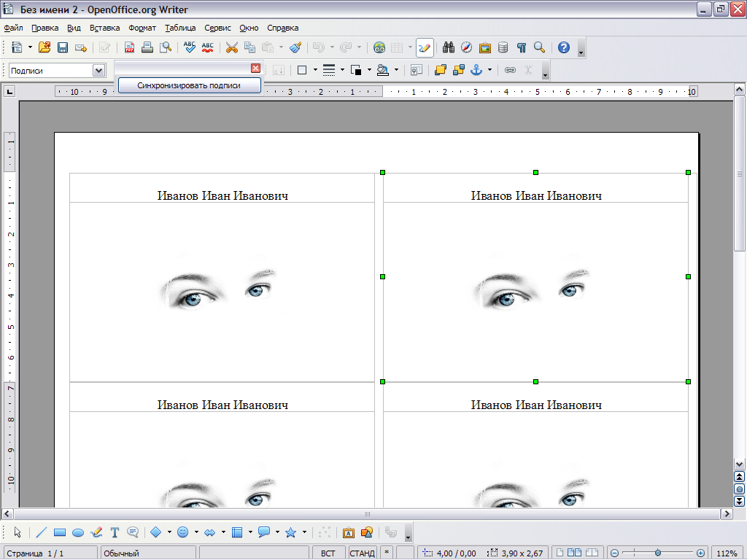Open the Файл menu
Viewport: 747px width, 560px height.
[x=13, y=28]
